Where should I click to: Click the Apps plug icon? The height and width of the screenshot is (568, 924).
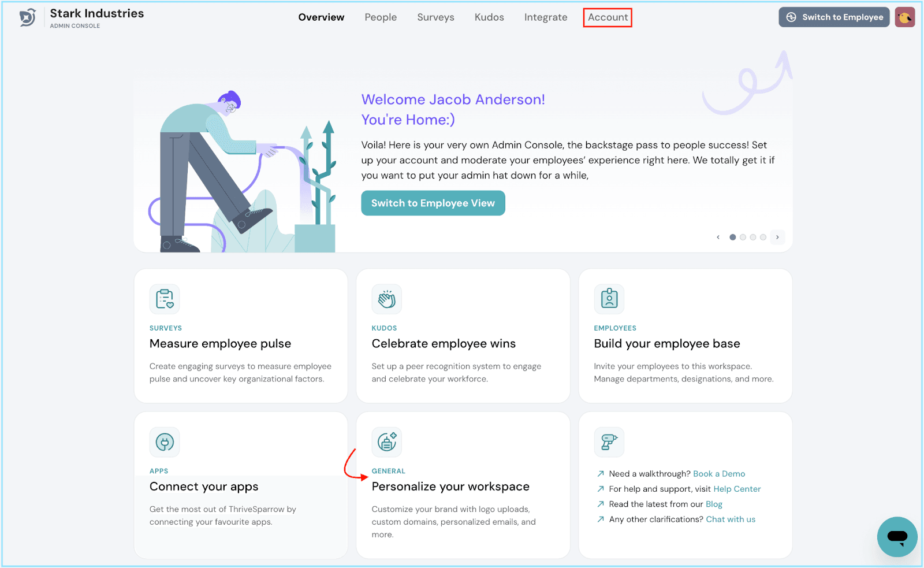pos(165,443)
